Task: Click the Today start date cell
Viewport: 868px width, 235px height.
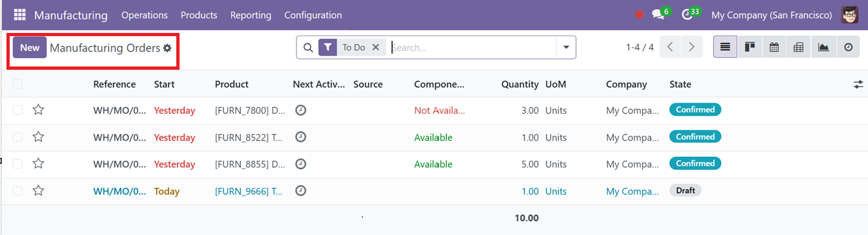Action: (167, 191)
